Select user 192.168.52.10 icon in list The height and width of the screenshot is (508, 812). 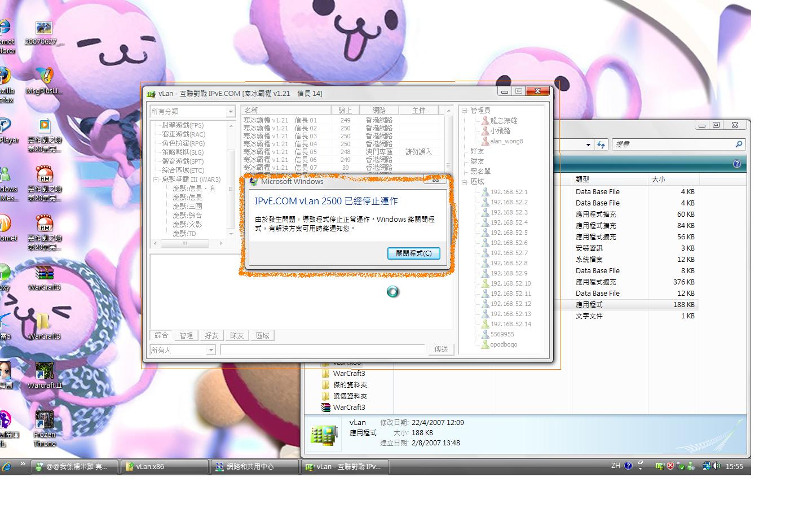485,283
